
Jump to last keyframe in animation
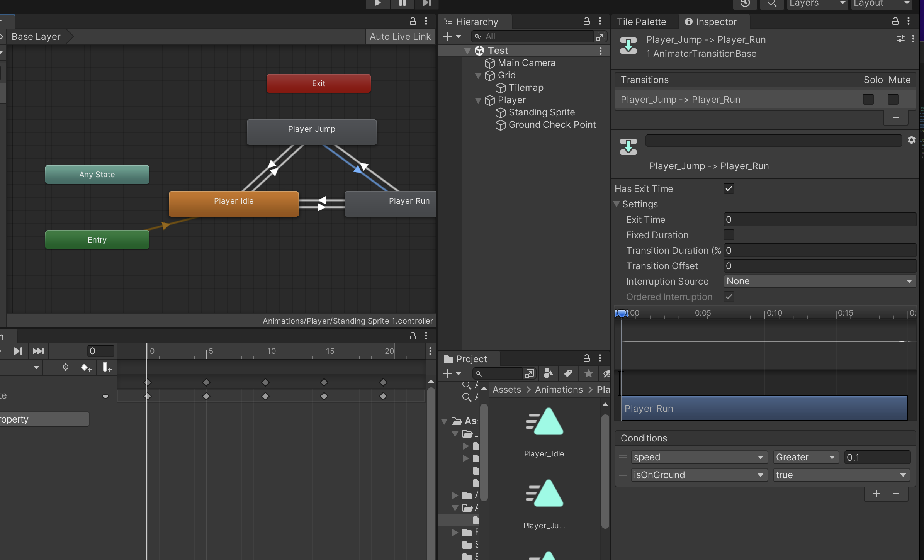point(38,351)
